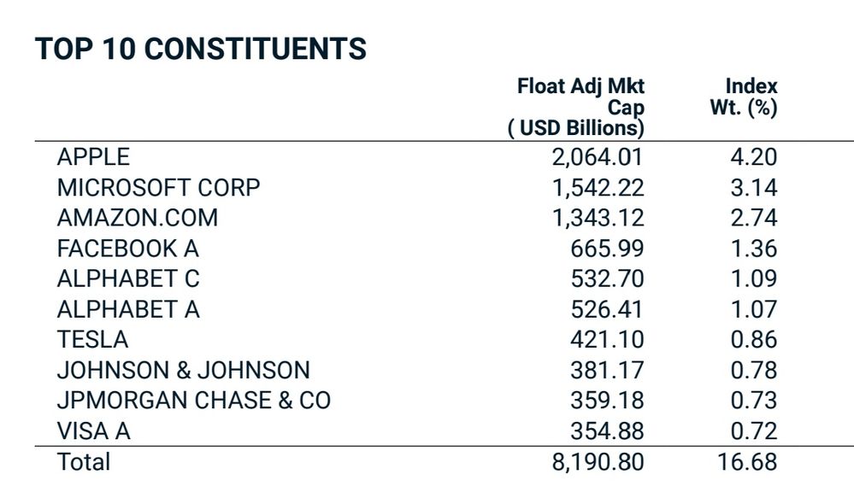Select Visa's index weight 0.72
Image resolution: width=854 pixels, height=504 pixels.
[754, 431]
